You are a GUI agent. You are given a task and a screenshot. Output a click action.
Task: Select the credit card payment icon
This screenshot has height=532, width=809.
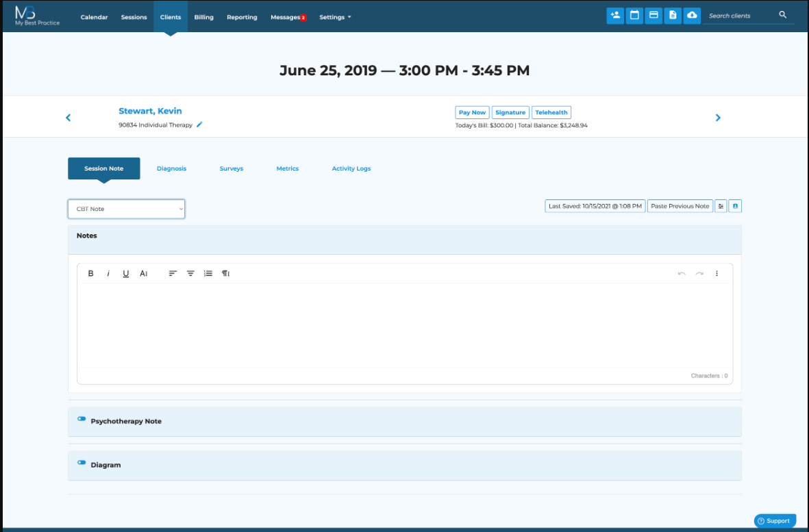tap(653, 15)
